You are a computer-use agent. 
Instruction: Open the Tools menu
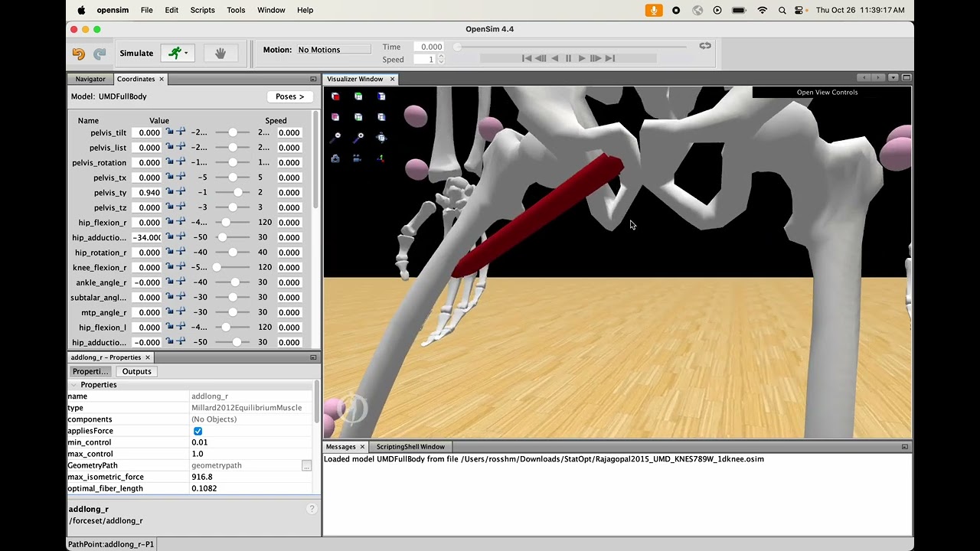point(236,10)
